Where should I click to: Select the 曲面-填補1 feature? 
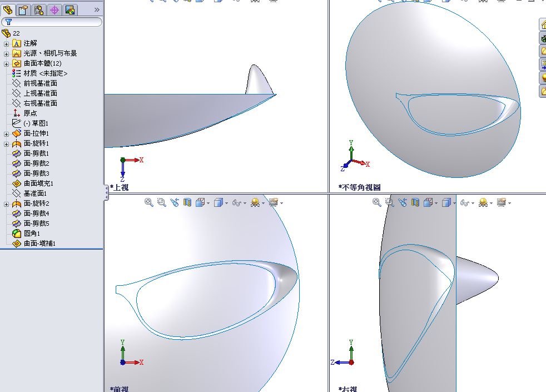click(x=34, y=244)
